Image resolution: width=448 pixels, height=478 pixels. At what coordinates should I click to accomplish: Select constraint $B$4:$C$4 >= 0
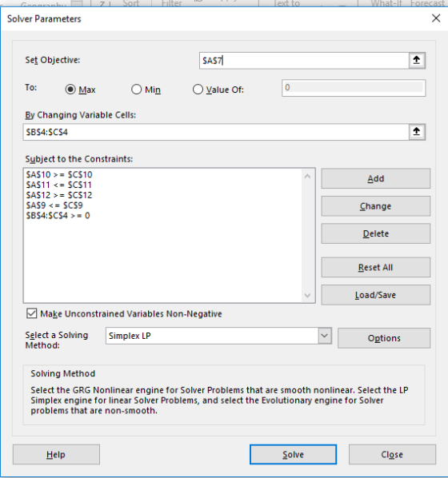pos(58,216)
